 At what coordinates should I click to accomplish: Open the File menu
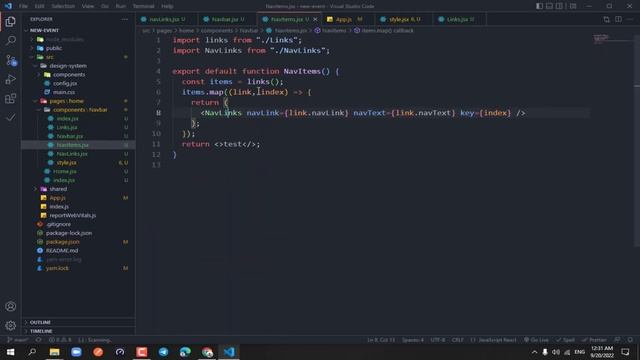pos(23,6)
